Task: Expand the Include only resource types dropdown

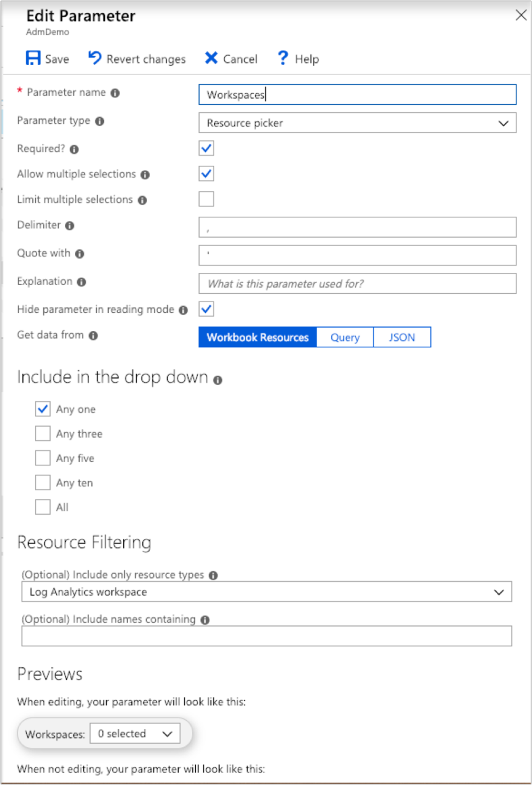Action: point(266,592)
